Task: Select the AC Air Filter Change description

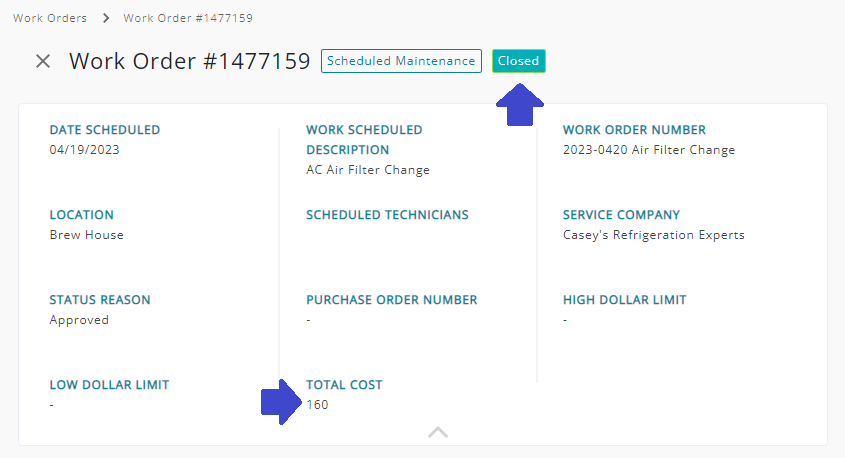Action: tap(368, 170)
